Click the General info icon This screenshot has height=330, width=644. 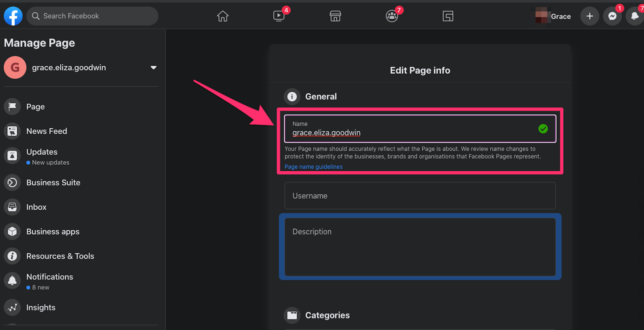[292, 97]
